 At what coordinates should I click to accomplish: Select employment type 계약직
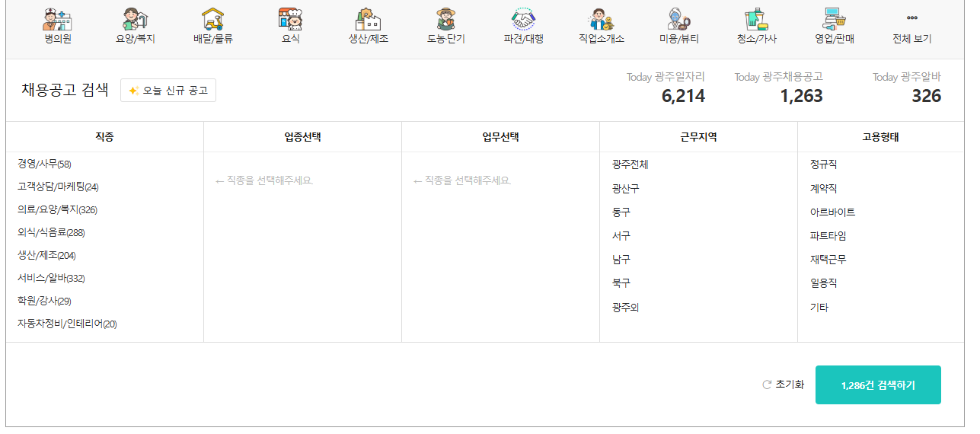coord(823,188)
